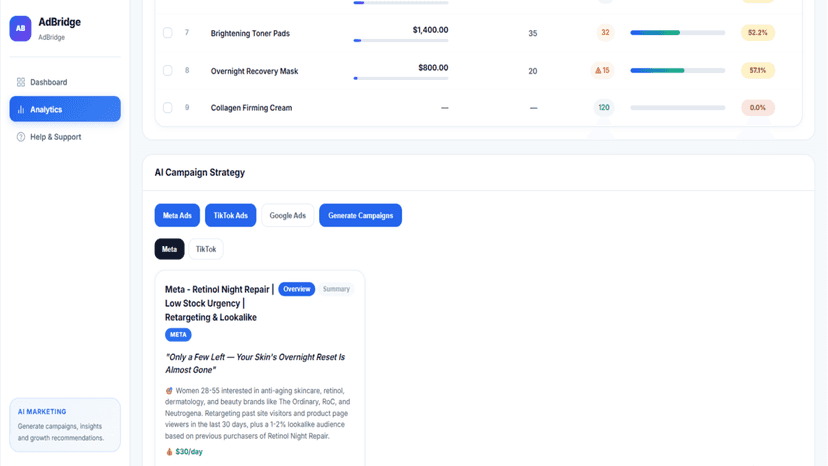
Task: Click the Generate Campaigns button
Action: coord(360,215)
